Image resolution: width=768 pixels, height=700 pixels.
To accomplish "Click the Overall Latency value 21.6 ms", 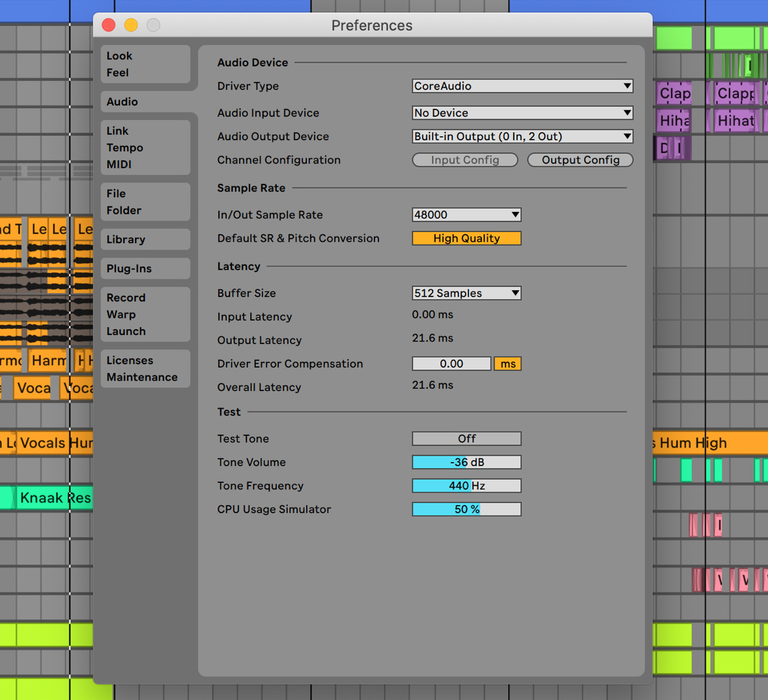I will click(433, 385).
